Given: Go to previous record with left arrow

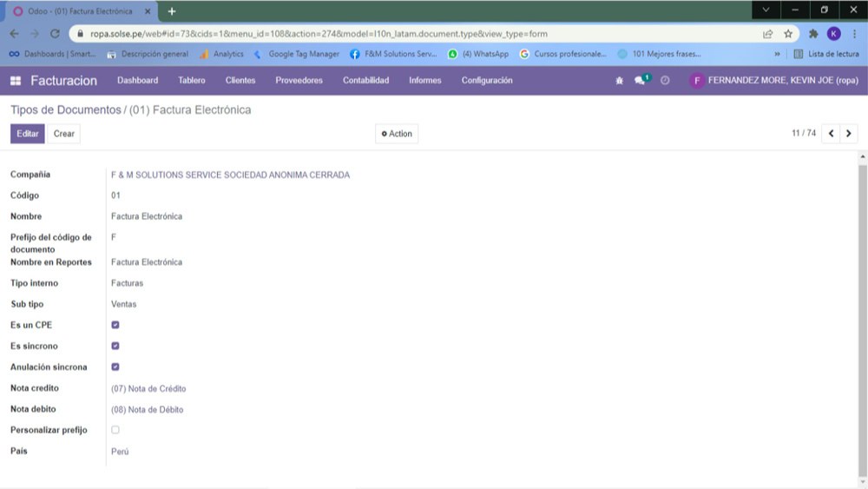Looking at the screenshot, I should tap(831, 134).
